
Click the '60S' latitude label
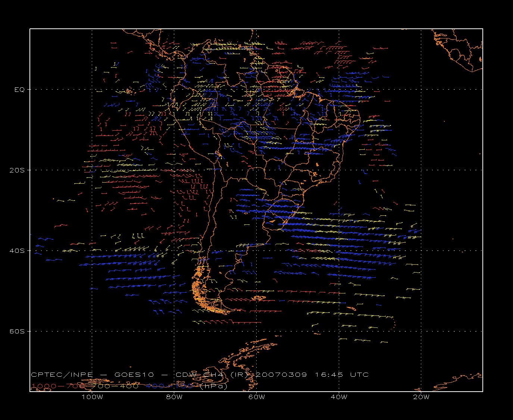click(x=17, y=332)
